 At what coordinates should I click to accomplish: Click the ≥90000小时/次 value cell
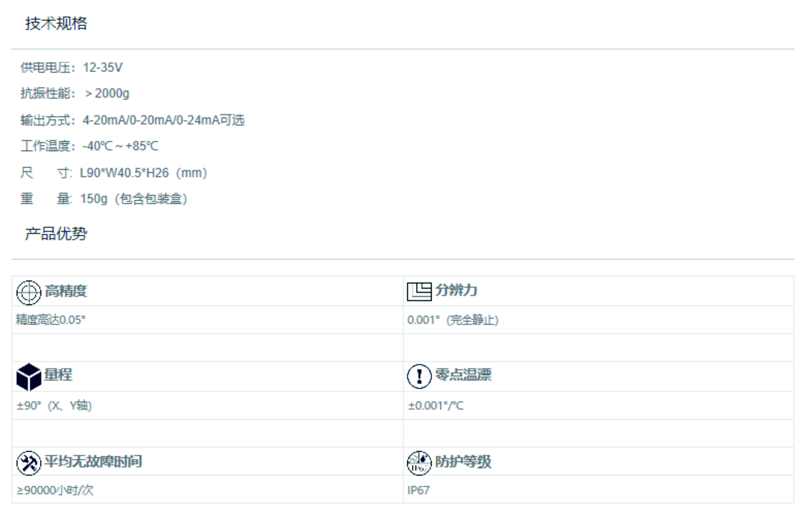pos(55,490)
